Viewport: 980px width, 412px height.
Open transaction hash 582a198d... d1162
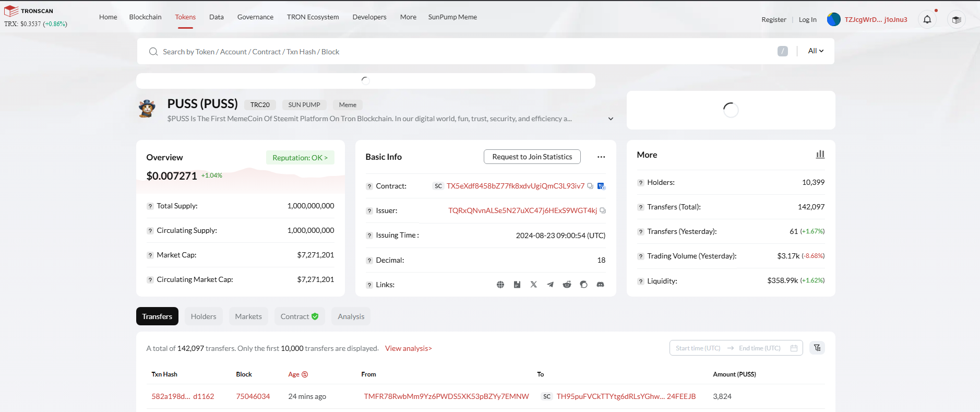183,396
